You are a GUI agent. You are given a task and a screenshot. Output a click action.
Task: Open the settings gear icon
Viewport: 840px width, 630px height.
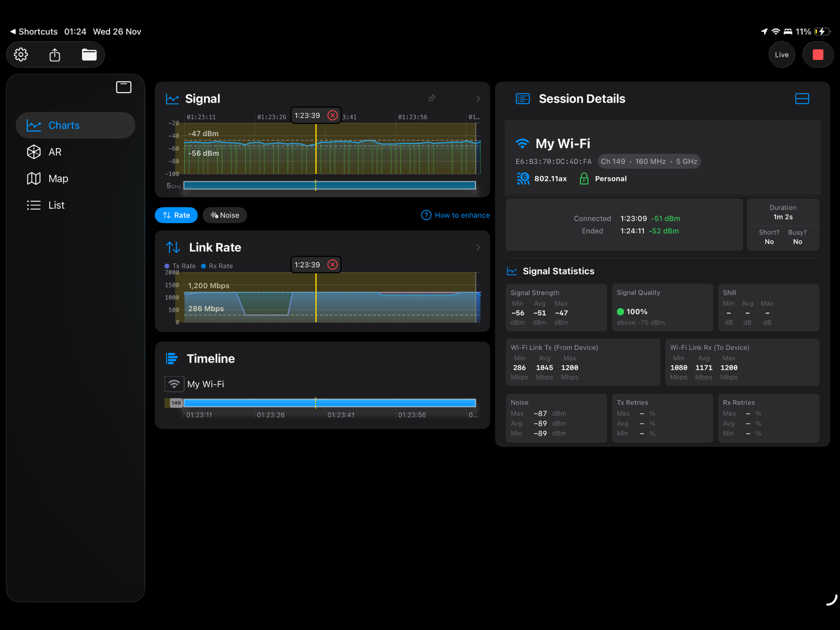(x=21, y=55)
